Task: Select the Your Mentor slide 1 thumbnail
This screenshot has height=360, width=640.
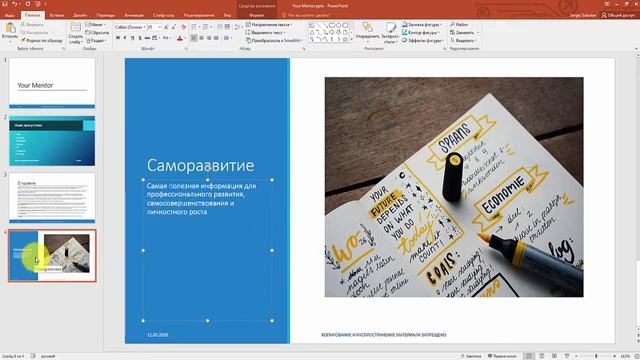Action: click(x=52, y=83)
